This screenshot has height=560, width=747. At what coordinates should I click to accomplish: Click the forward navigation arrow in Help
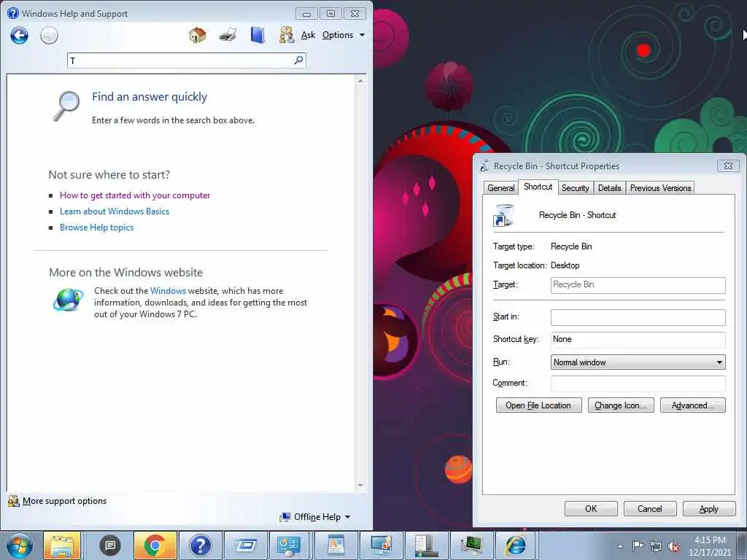(49, 35)
